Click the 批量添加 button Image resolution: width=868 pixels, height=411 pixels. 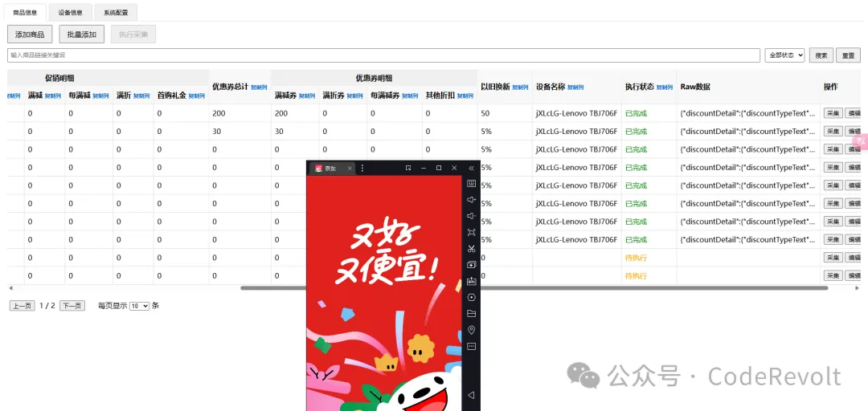pyautogui.click(x=81, y=35)
